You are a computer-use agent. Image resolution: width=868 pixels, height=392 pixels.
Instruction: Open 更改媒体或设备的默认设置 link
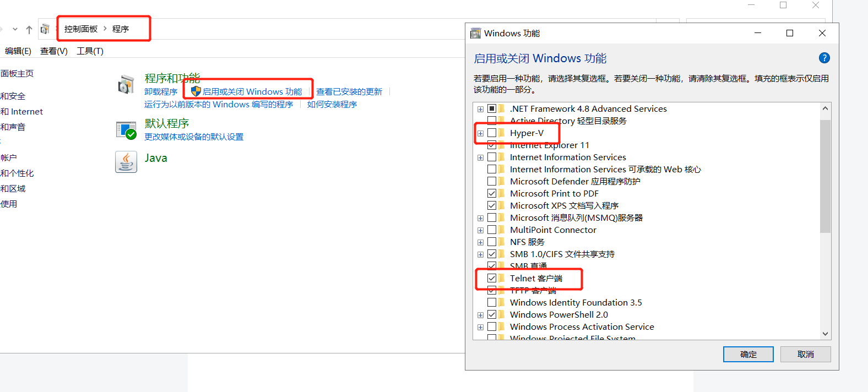194,137
